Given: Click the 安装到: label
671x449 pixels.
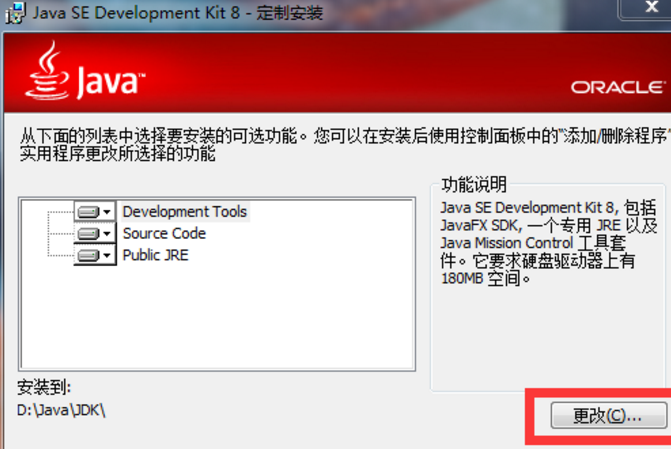Looking at the screenshot, I should click(x=44, y=387).
